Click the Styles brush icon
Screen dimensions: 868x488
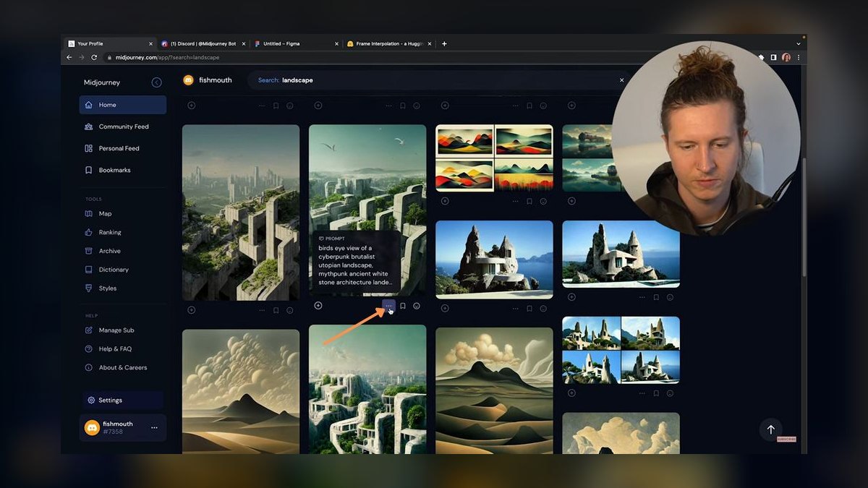pos(88,288)
